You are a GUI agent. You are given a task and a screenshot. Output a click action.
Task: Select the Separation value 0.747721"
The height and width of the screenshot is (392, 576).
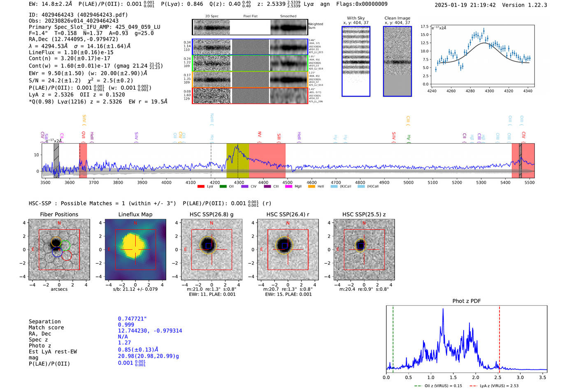click(x=132, y=319)
